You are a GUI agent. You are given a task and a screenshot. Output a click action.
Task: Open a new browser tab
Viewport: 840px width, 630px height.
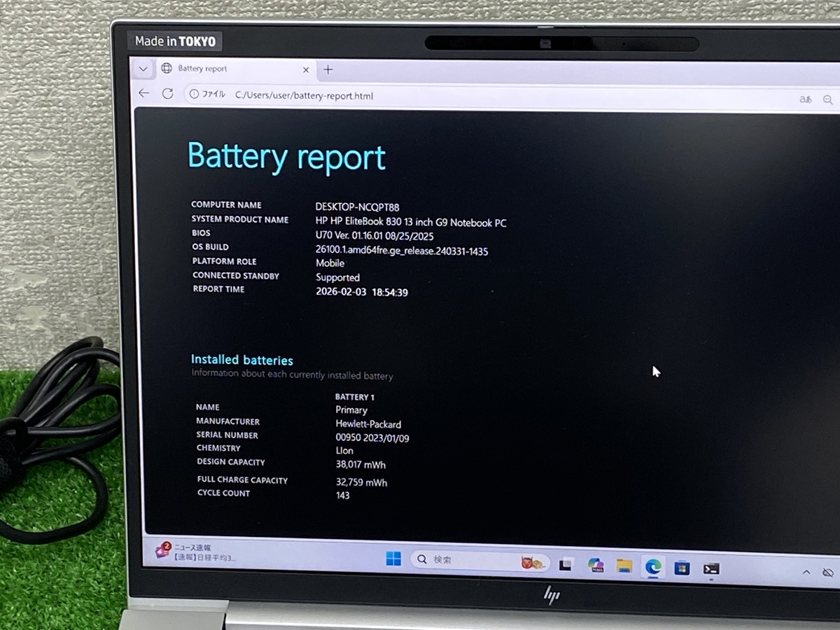(328, 69)
